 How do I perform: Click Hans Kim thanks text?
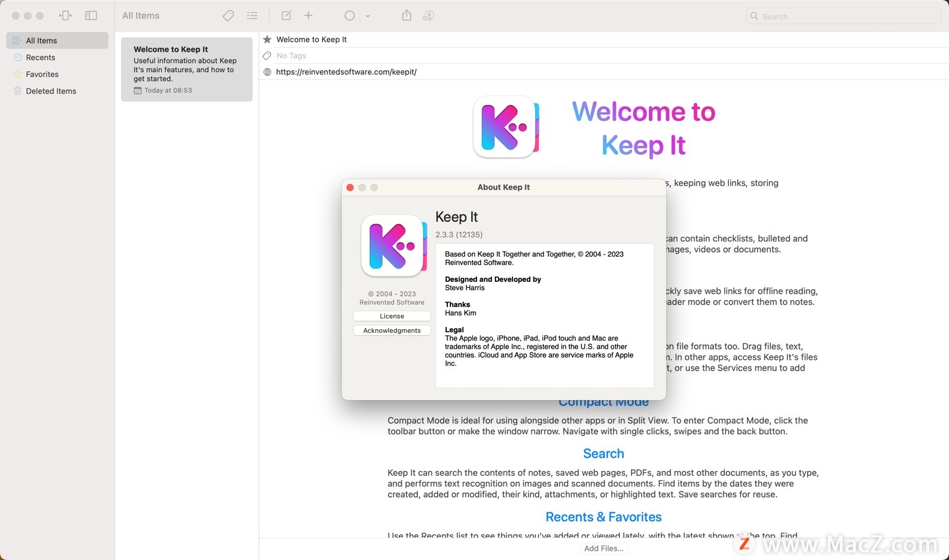(461, 313)
